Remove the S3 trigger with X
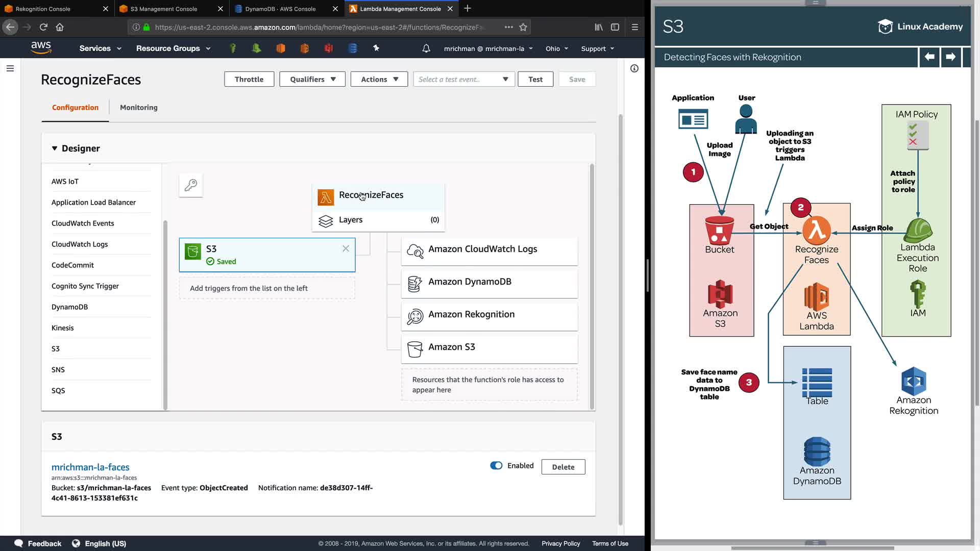Viewport: 980px width, 551px height. click(346, 248)
